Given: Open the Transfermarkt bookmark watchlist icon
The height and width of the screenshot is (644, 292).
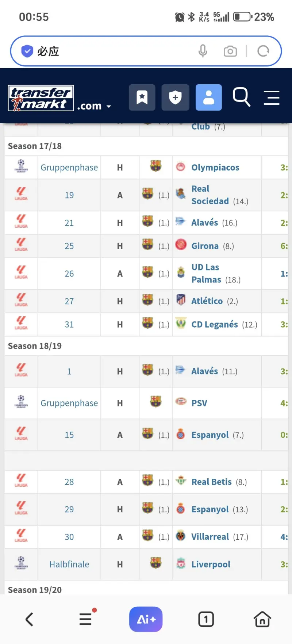Looking at the screenshot, I should 142,97.
